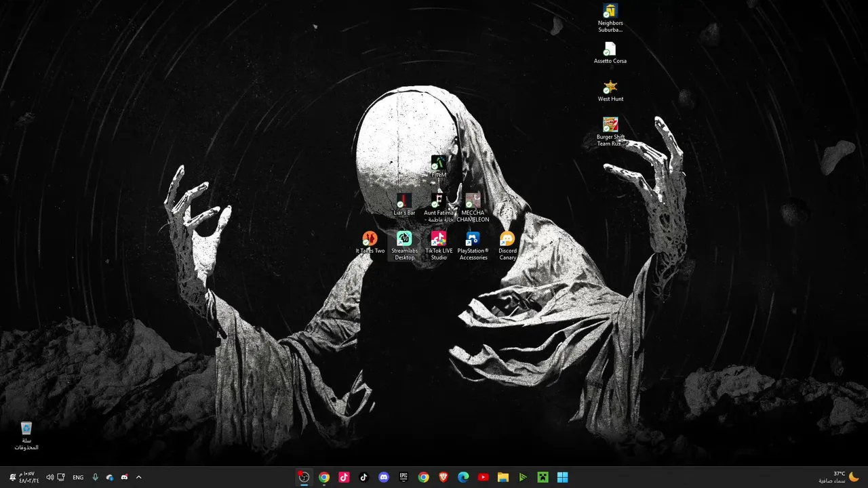The width and height of the screenshot is (868, 488).
Task: Open the weather widget showing 37°C
Action: click(840, 477)
